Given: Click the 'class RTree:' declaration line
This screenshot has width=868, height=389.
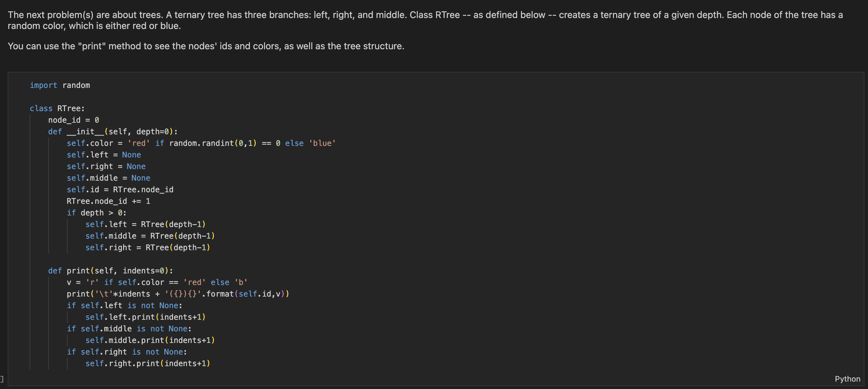Looking at the screenshot, I should click(x=57, y=108).
